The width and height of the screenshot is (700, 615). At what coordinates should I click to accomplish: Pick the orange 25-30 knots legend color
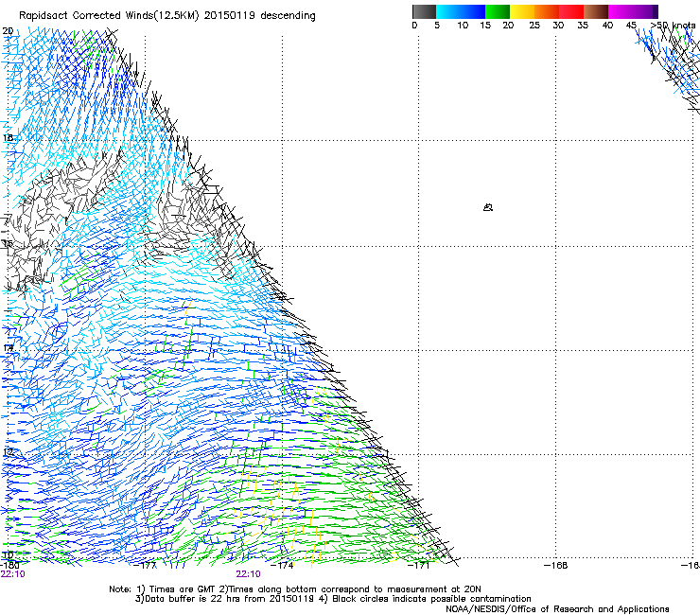tap(547, 11)
